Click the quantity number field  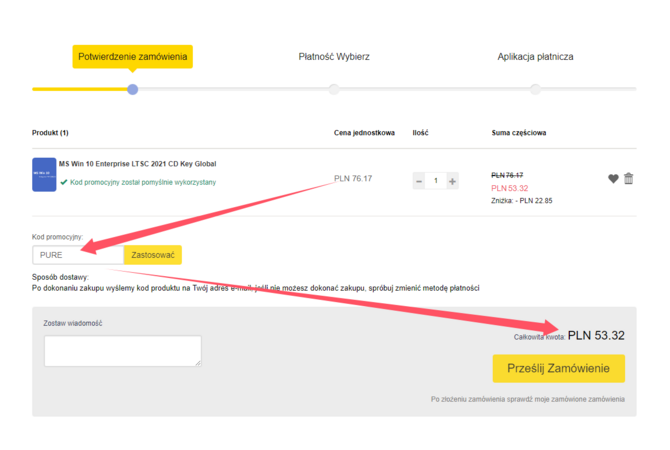[x=435, y=181]
